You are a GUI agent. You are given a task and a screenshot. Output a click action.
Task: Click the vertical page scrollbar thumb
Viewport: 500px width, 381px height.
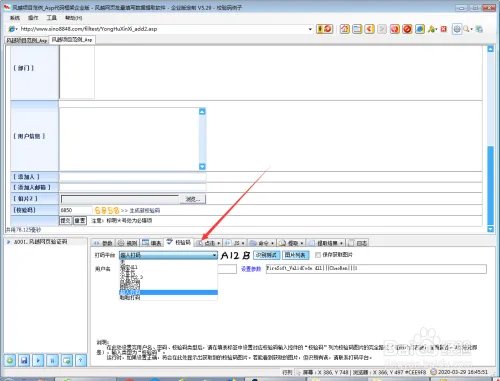490,185
